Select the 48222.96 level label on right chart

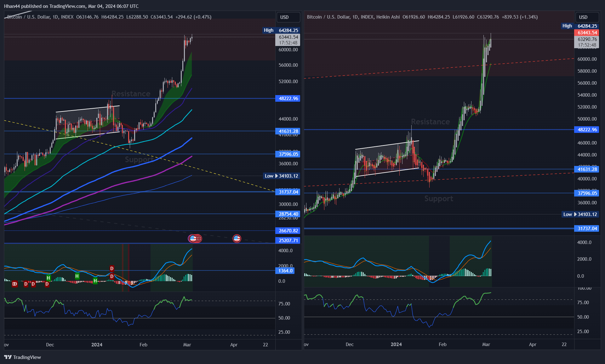pos(587,130)
